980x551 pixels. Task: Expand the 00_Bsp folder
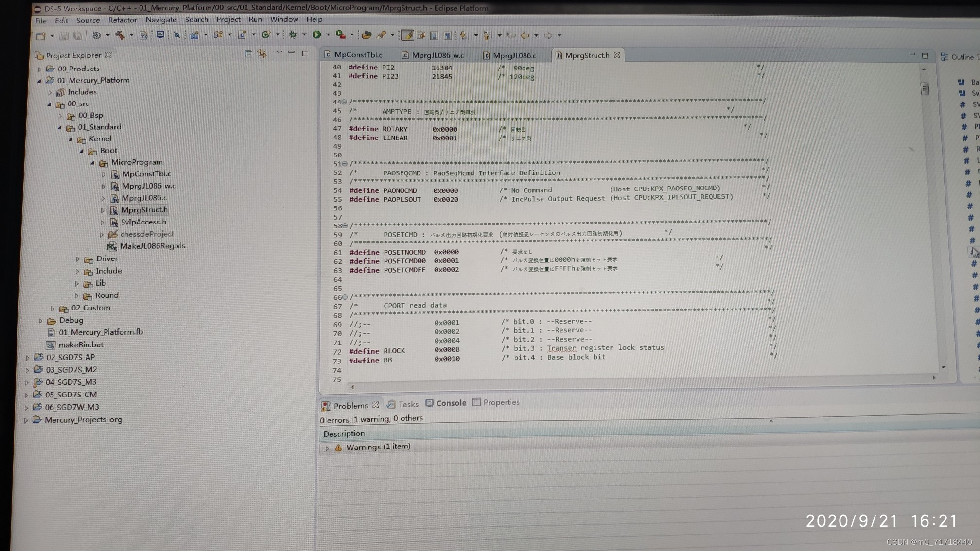point(60,116)
